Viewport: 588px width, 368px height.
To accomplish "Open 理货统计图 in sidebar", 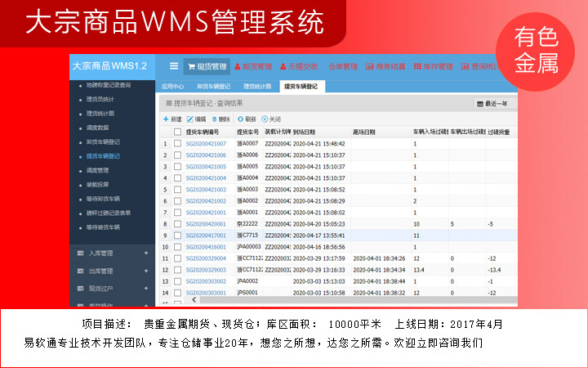I will point(100,114).
